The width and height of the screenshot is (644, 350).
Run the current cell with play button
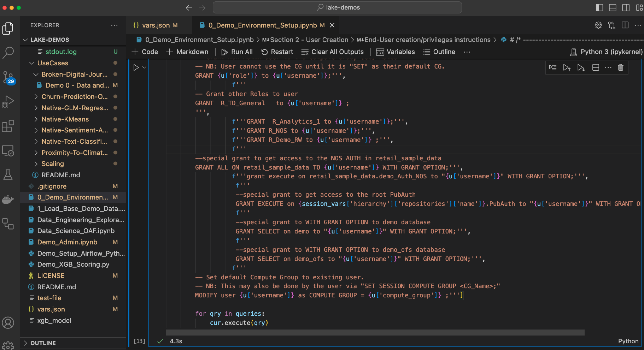[136, 67]
